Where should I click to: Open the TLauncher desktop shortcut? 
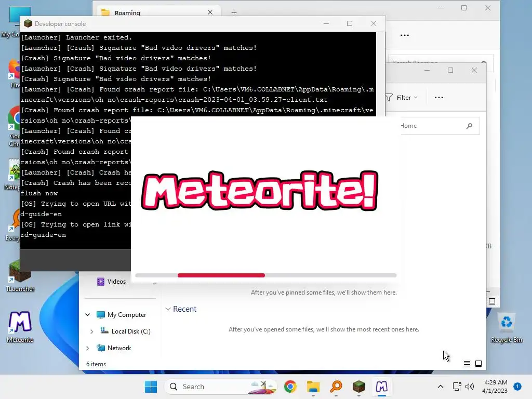tap(20, 276)
